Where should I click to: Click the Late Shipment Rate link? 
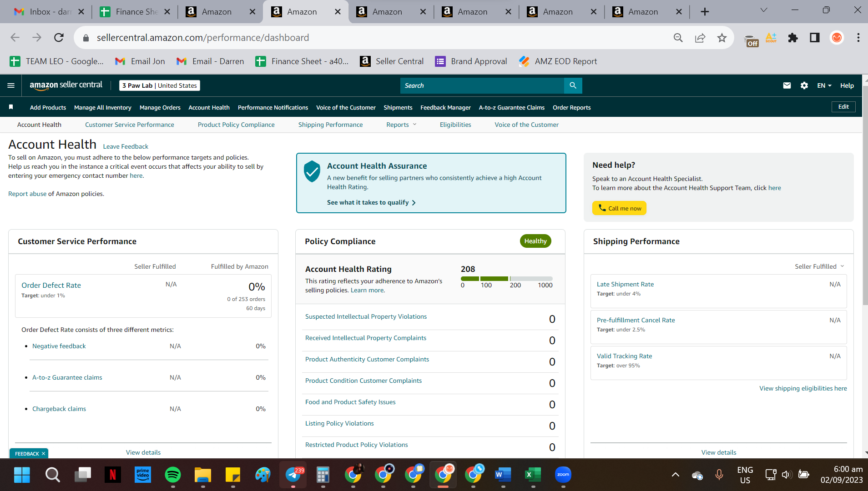tap(625, 284)
